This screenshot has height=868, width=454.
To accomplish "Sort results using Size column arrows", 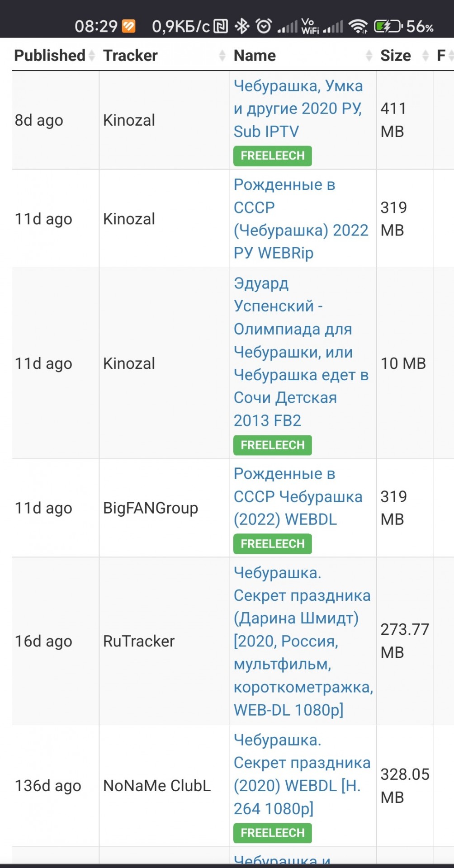I will click(425, 56).
